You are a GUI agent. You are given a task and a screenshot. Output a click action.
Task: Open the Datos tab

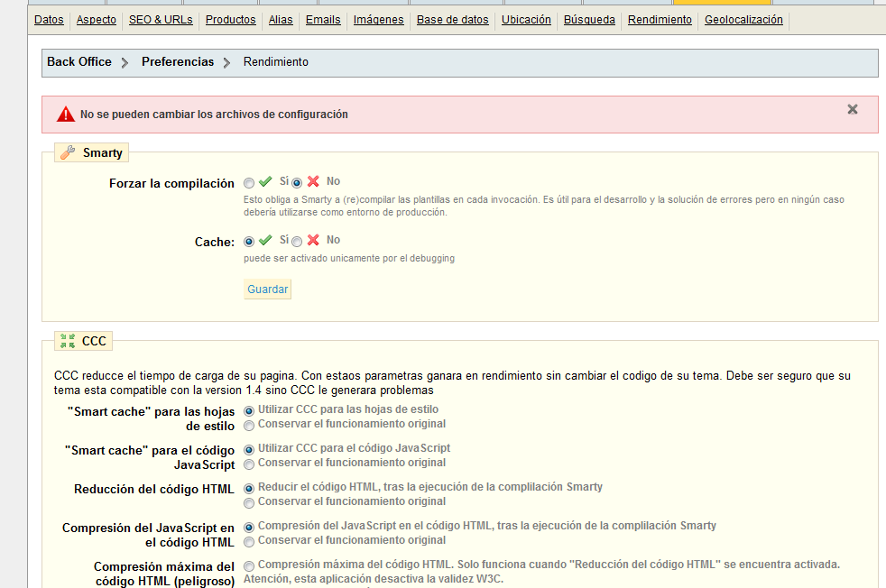tap(49, 20)
